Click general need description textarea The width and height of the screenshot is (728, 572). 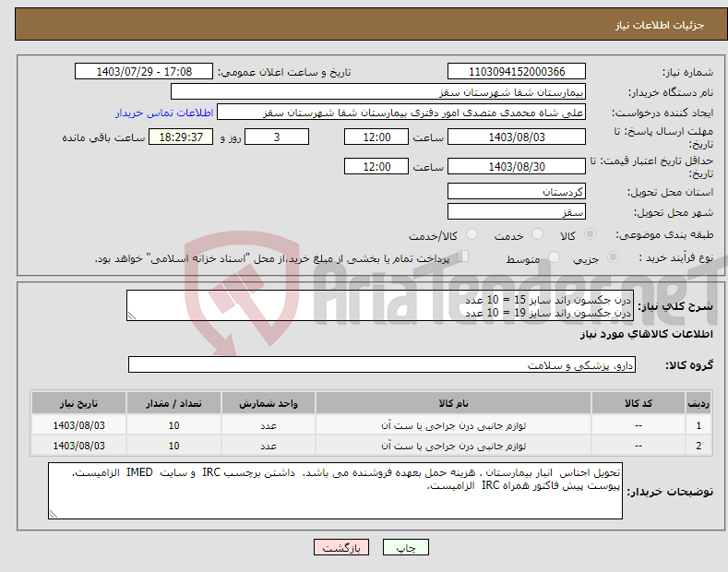[380, 305]
